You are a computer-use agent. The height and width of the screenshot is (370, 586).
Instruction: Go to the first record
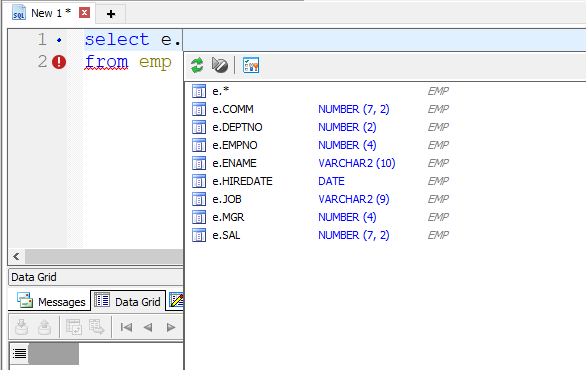point(126,328)
